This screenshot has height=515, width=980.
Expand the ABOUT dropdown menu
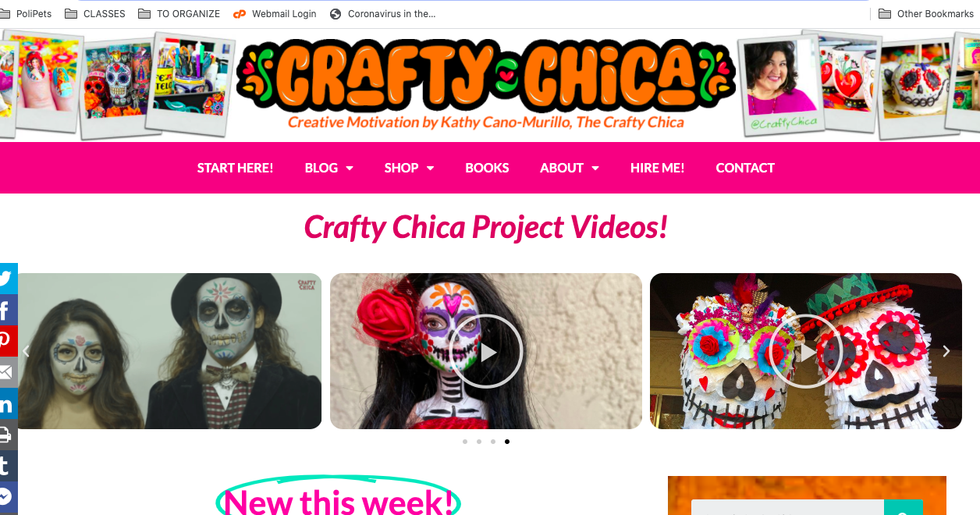(570, 168)
